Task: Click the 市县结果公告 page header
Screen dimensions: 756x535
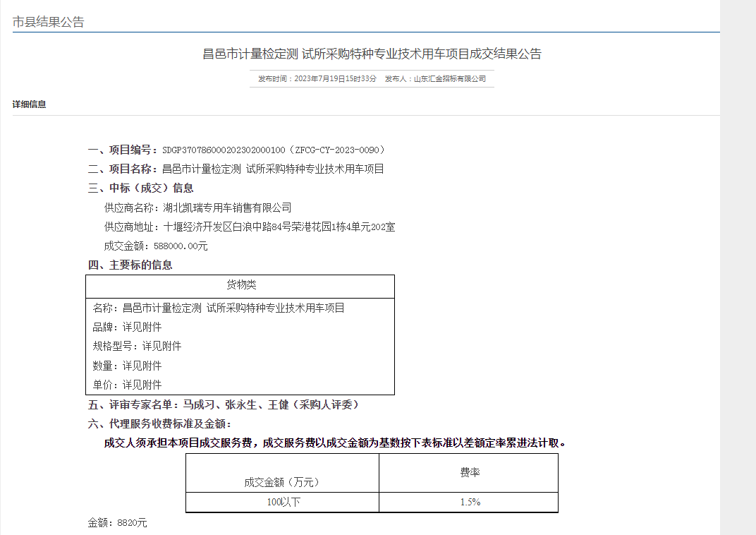Action: coord(48,22)
